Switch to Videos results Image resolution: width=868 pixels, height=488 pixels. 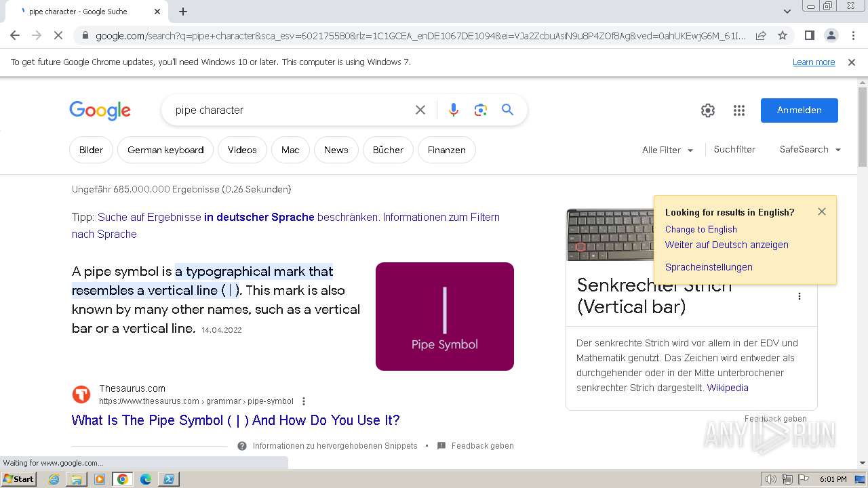coord(242,150)
